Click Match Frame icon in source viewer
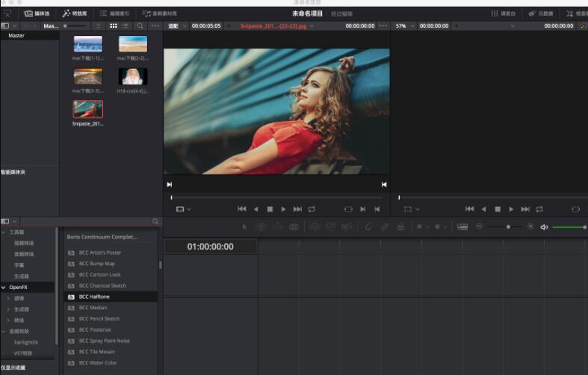This screenshot has height=375, width=588. tap(348, 209)
